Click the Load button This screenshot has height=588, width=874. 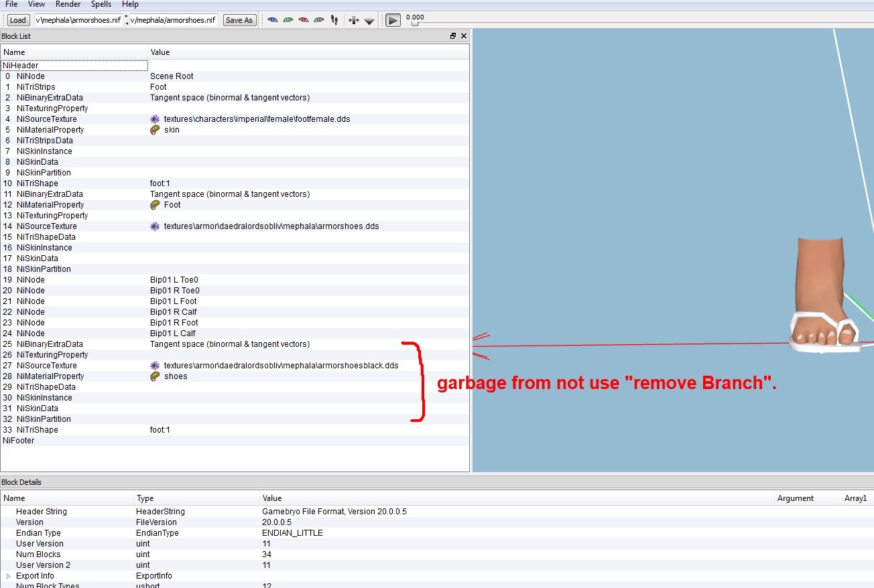18,20
